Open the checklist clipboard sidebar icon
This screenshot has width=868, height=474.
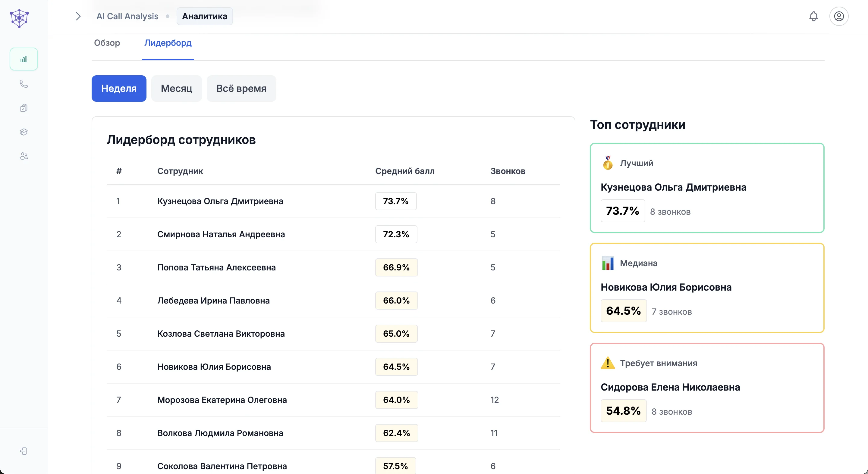coord(24,108)
